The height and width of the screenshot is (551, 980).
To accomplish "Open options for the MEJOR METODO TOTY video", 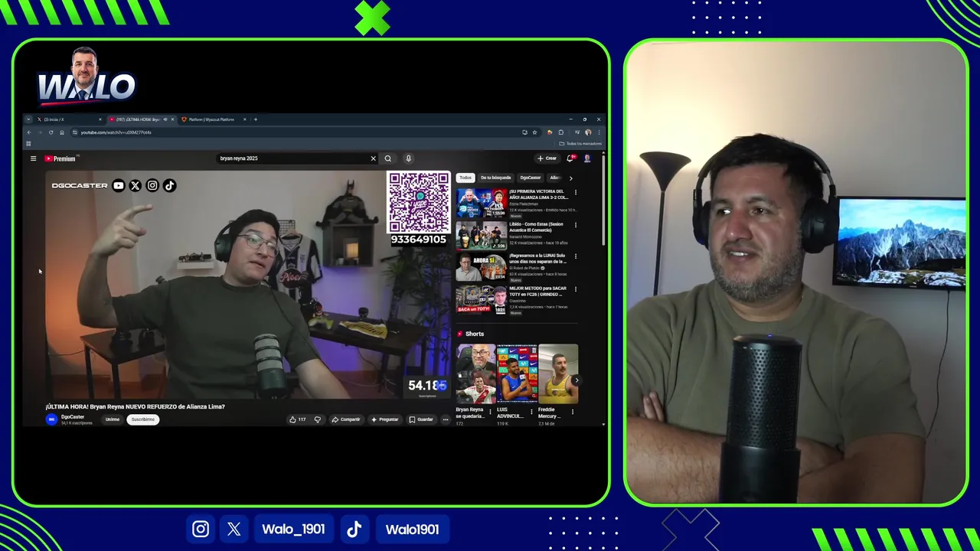I will point(575,289).
